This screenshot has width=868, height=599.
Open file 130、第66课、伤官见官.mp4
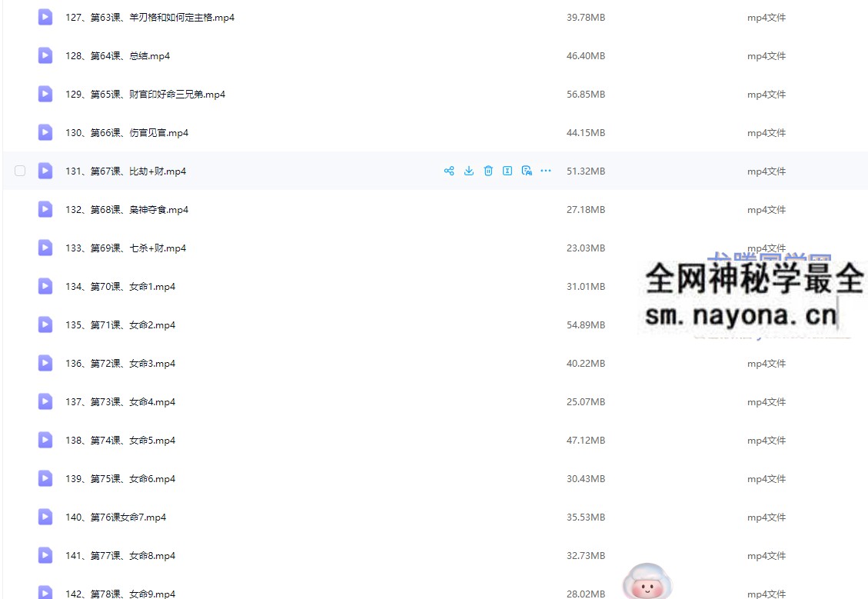[127, 132]
